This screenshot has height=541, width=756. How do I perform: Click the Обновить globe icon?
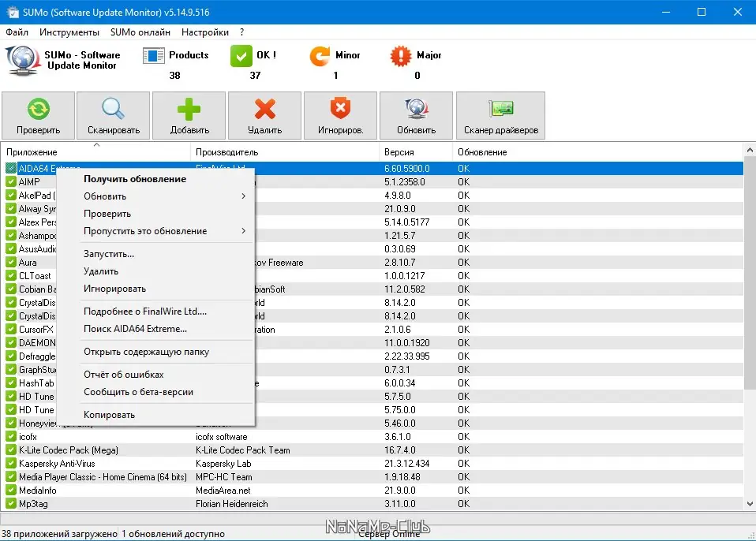[x=416, y=109]
